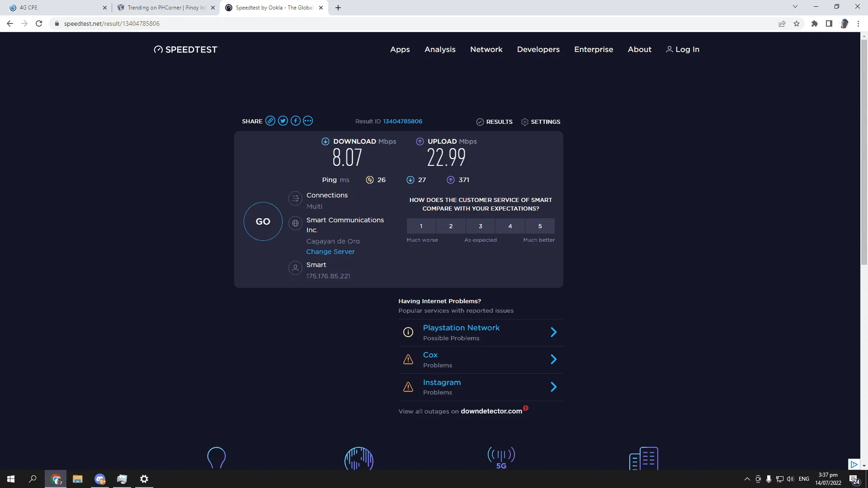Click the globe server icon
This screenshot has width=868, height=488.
click(x=295, y=223)
